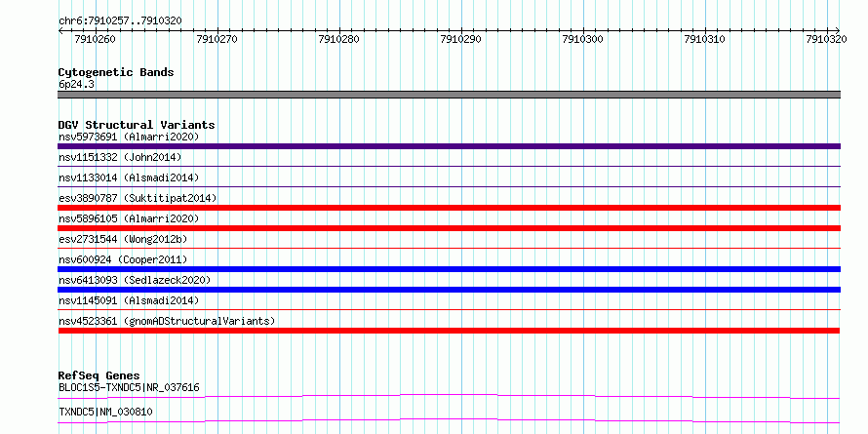This screenshot has width=868, height=434.
Task: Click the thin purple nsv1133014 line
Action: click(449, 186)
